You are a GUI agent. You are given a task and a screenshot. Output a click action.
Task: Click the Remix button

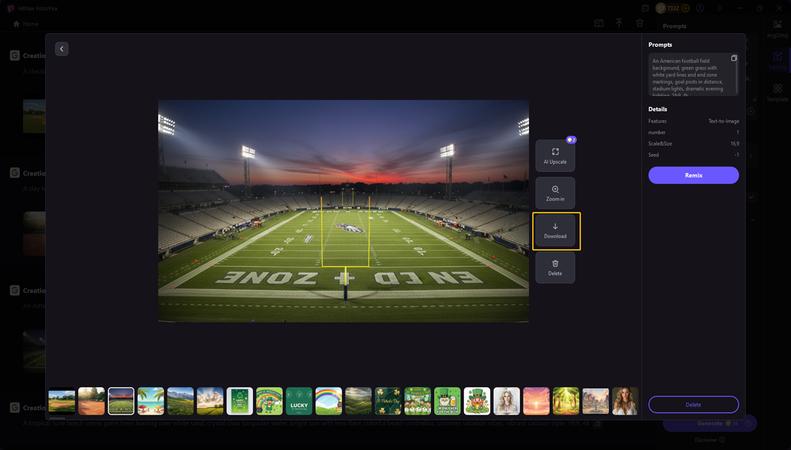pyautogui.click(x=693, y=175)
